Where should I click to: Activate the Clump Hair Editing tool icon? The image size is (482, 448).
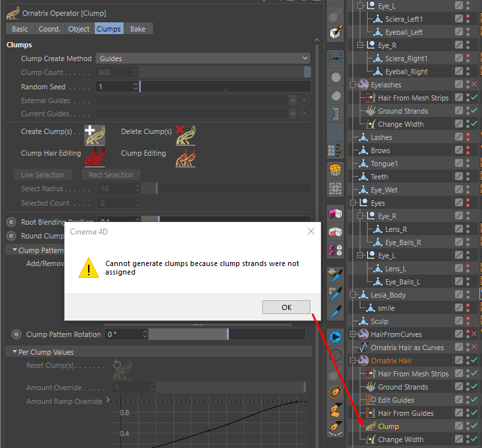95,157
